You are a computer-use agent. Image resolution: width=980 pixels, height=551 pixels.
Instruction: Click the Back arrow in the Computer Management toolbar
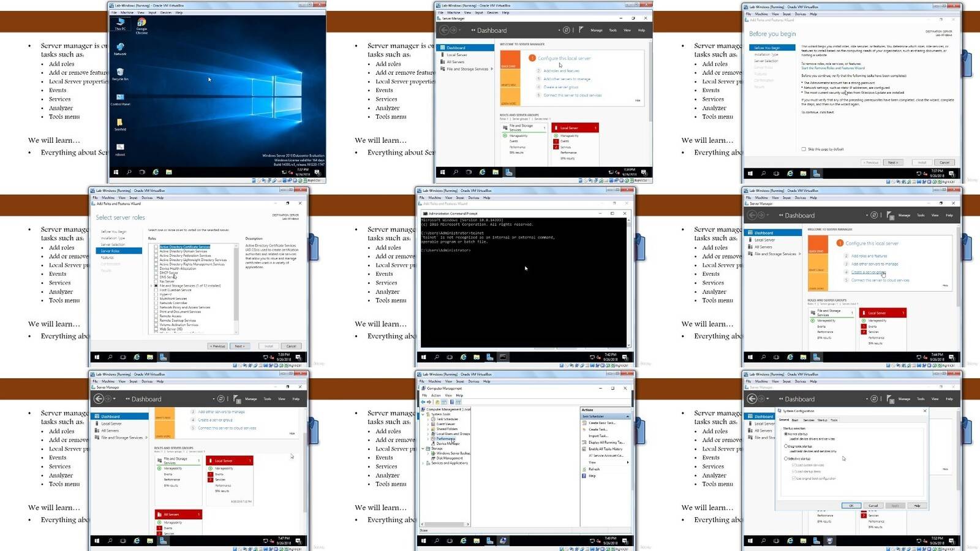(x=424, y=402)
